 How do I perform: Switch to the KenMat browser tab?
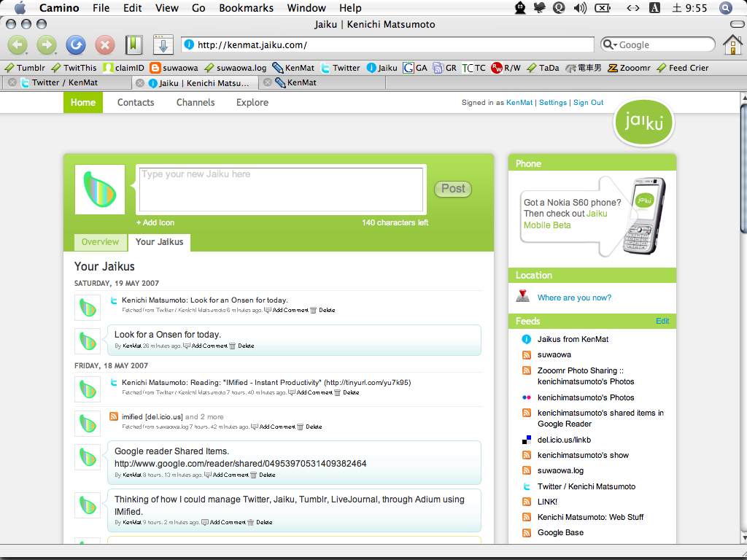(x=322, y=82)
